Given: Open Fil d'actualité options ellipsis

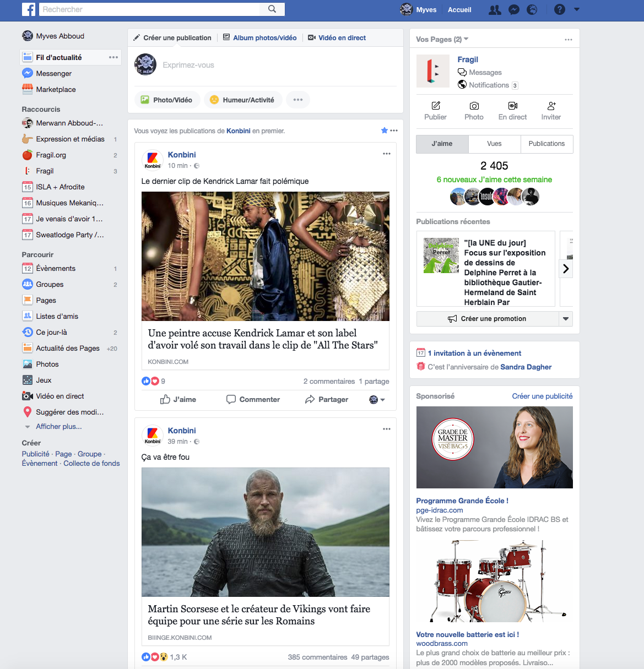Looking at the screenshot, I should point(113,57).
